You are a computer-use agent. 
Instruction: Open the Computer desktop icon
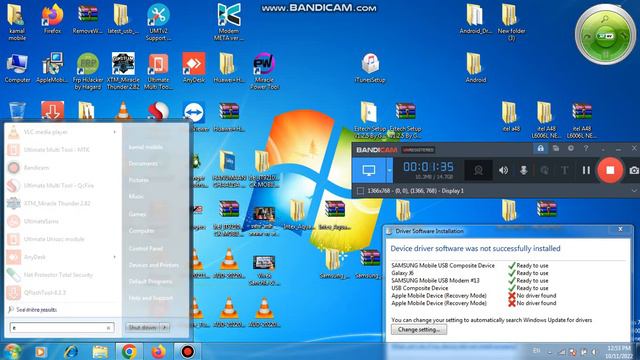17,68
